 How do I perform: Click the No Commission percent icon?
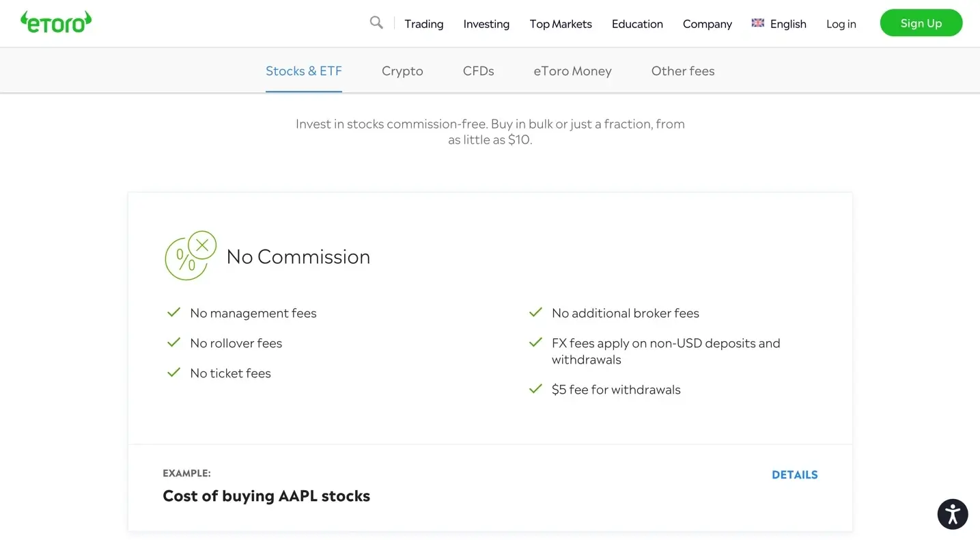(x=191, y=256)
